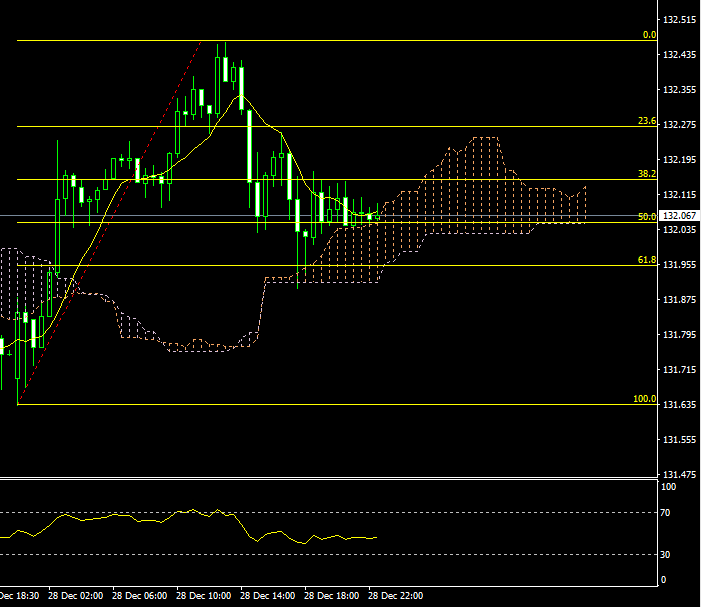This screenshot has width=701, height=607.
Task: Select the 61.8 Fibonacci level label
Action: 647,260
